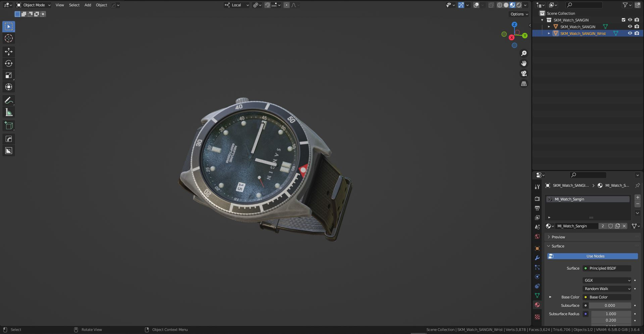The image size is (644, 334).
Task: Open the Object Mode dropdown
Action: [x=34, y=5]
